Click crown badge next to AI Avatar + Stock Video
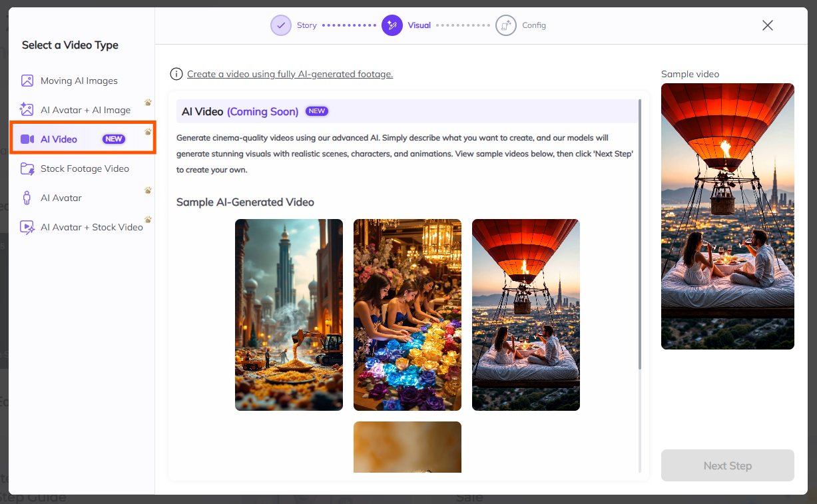The height and width of the screenshot is (504, 817). pos(148,220)
